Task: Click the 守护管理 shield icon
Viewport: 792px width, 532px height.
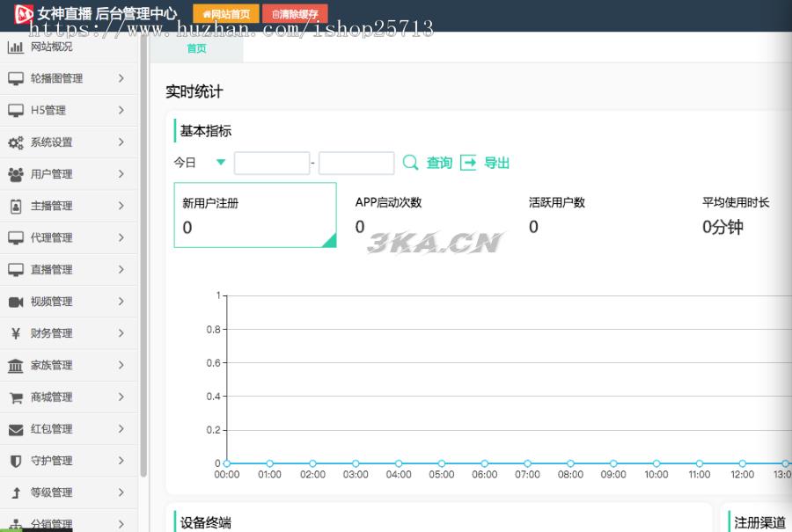Action: 15,461
